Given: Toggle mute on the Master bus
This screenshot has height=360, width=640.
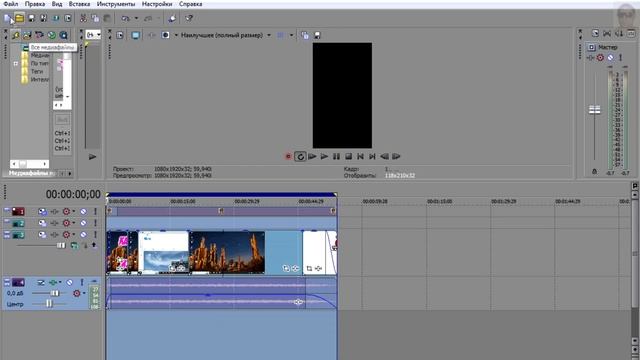Looking at the screenshot, I should (x=610, y=58).
